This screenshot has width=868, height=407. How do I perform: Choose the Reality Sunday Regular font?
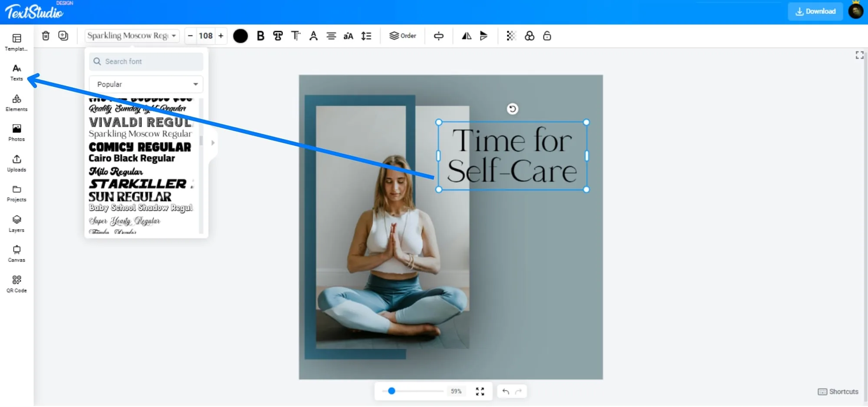click(138, 108)
